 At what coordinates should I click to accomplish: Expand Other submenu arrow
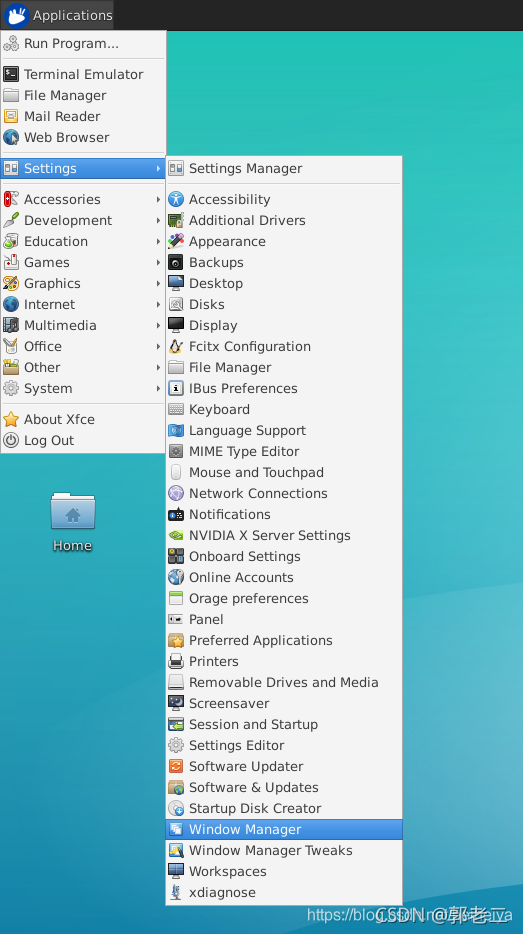[158, 368]
